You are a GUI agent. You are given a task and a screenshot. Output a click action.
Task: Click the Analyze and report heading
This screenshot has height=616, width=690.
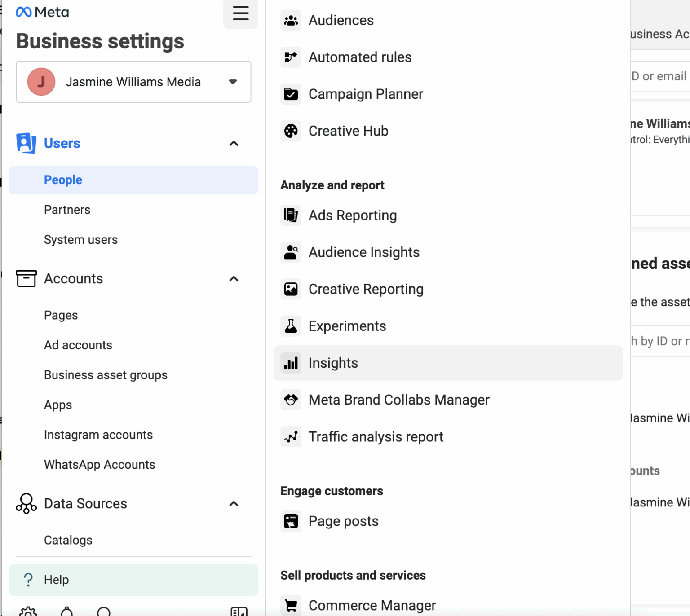(332, 185)
